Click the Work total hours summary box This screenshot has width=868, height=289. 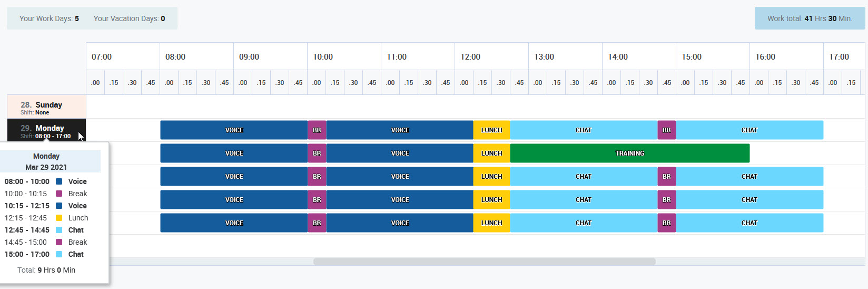coord(810,18)
